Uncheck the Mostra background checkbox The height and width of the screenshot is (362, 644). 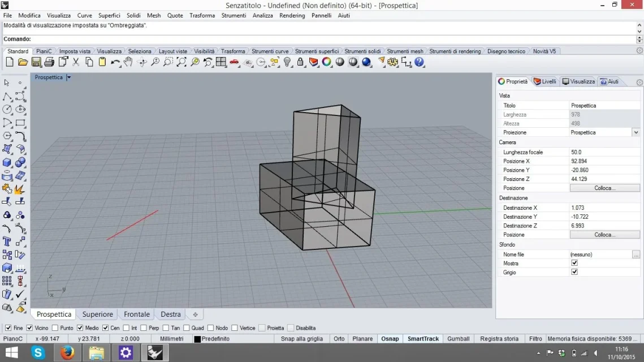tap(574, 263)
